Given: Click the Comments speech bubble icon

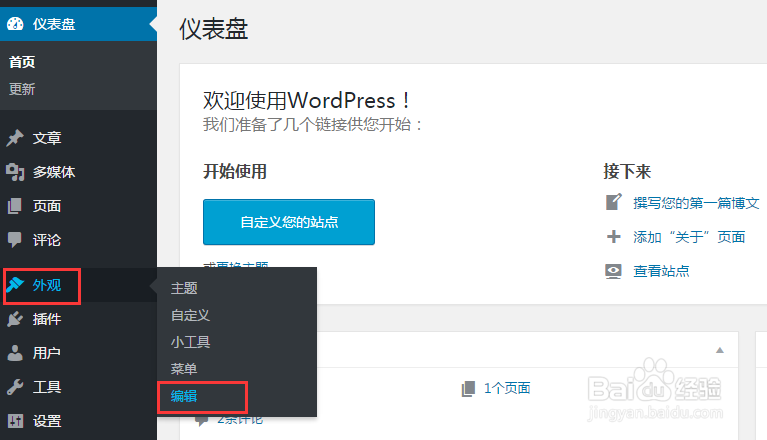Looking at the screenshot, I should [15, 240].
